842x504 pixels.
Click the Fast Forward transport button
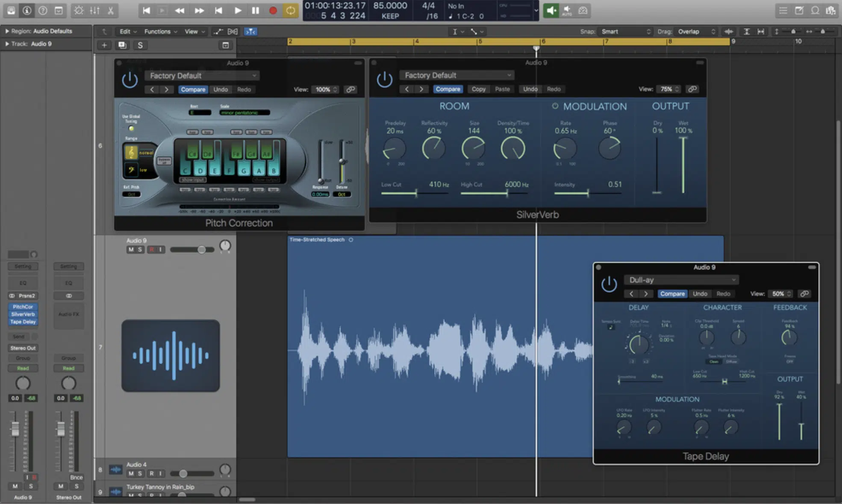pyautogui.click(x=199, y=10)
